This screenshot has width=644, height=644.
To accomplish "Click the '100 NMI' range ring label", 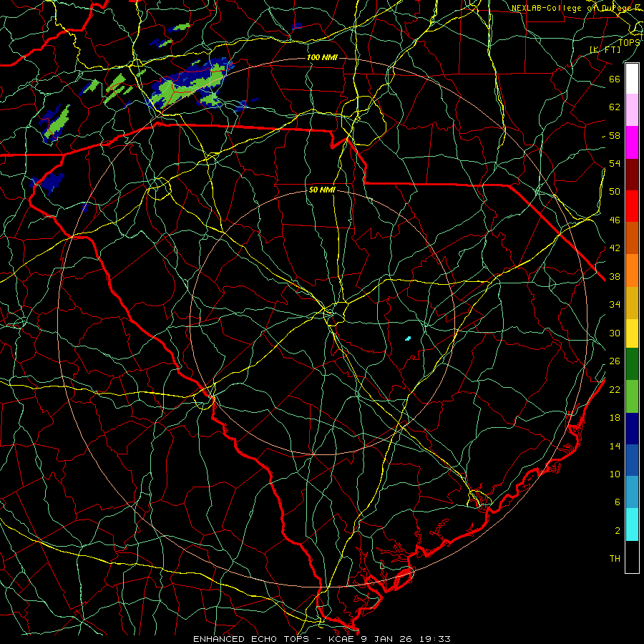I will (x=322, y=57).
